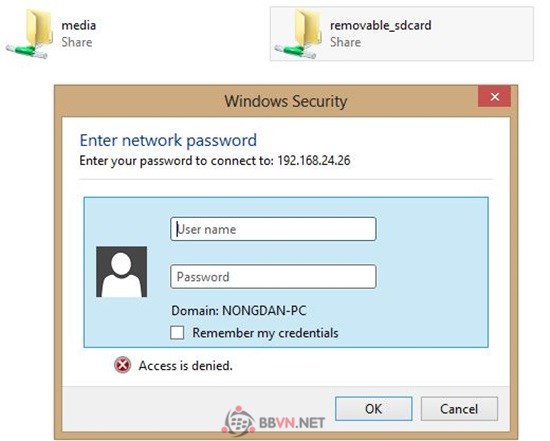Click the user avatar picture
This screenshot has width=550, height=441.
121,272
